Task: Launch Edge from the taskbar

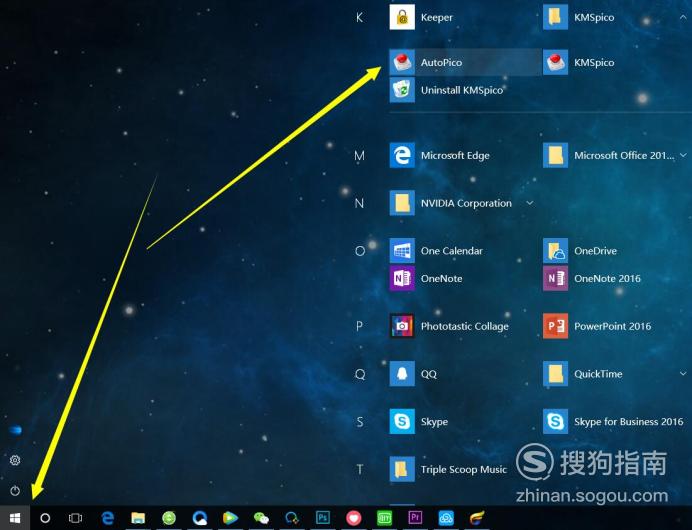Action: 107,518
